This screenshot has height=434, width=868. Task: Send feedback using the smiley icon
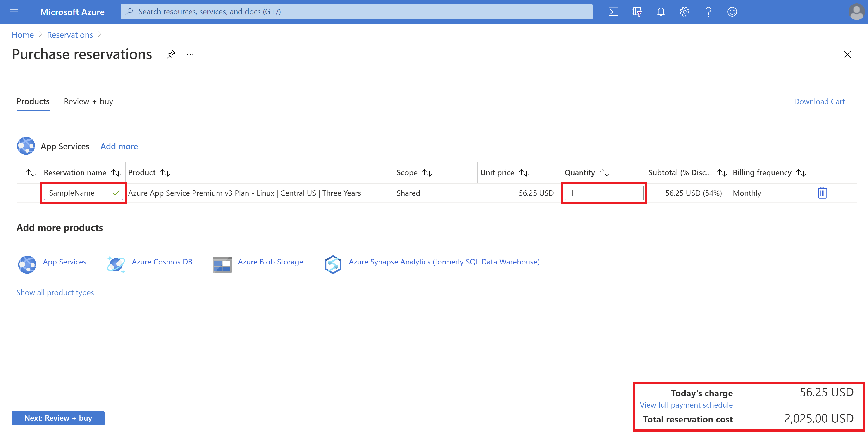tap(732, 12)
